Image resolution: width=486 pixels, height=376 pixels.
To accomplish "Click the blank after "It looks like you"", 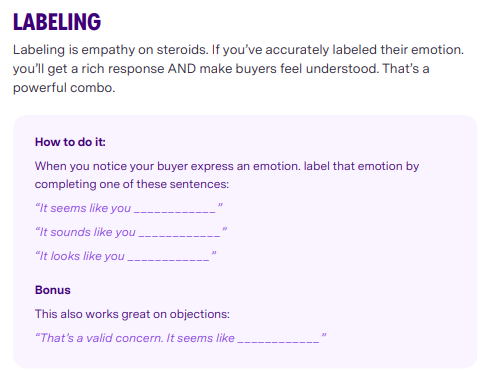I will coord(168,259).
